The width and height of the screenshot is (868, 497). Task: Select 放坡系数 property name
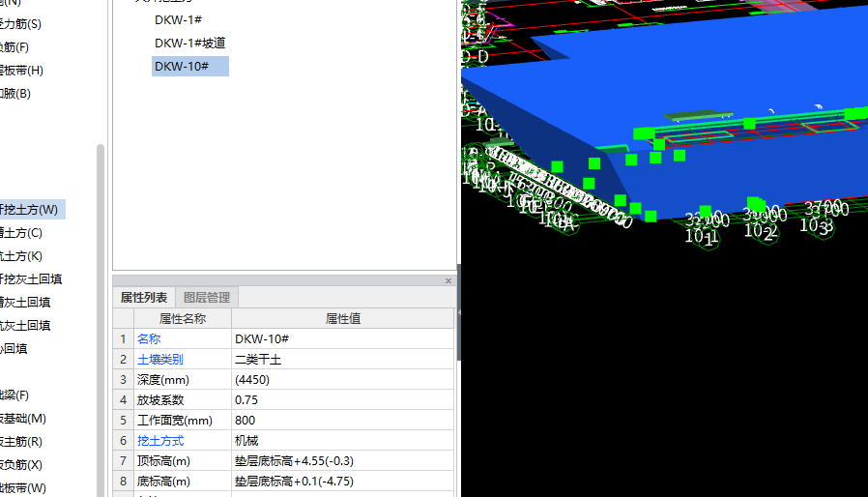click(x=160, y=400)
